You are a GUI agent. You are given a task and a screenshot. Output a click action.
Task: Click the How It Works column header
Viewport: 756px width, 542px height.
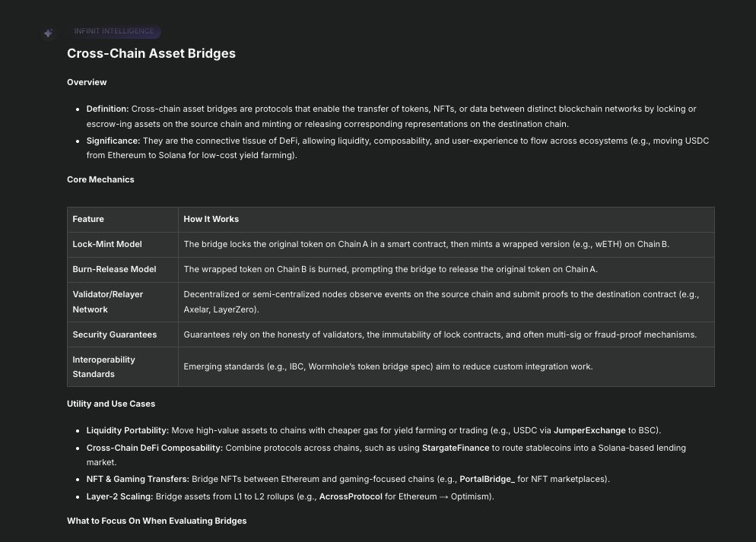coord(211,219)
